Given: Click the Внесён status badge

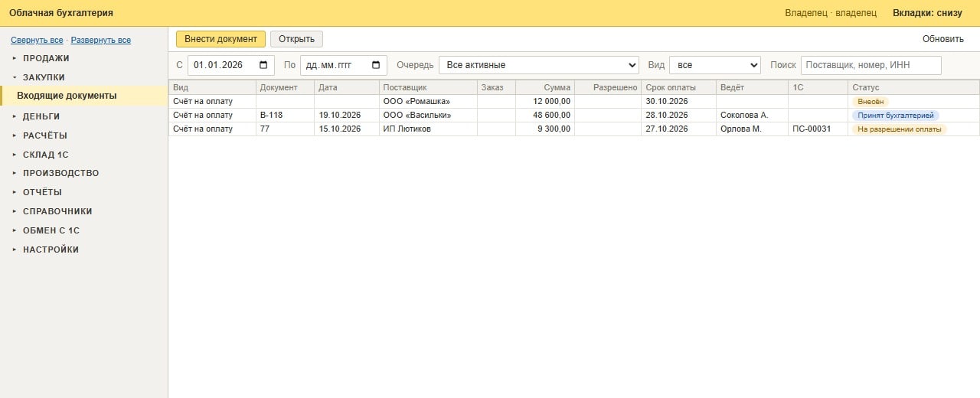Looking at the screenshot, I should [871, 101].
